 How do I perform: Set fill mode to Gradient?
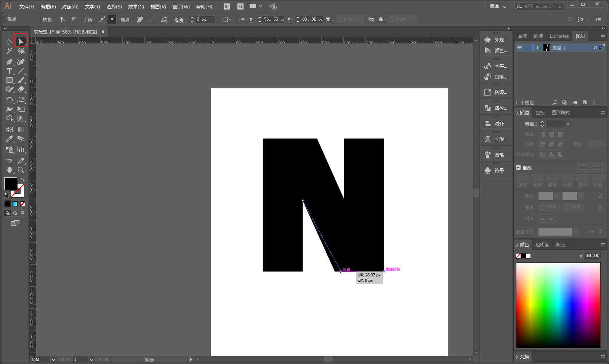click(x=15, y=204)
